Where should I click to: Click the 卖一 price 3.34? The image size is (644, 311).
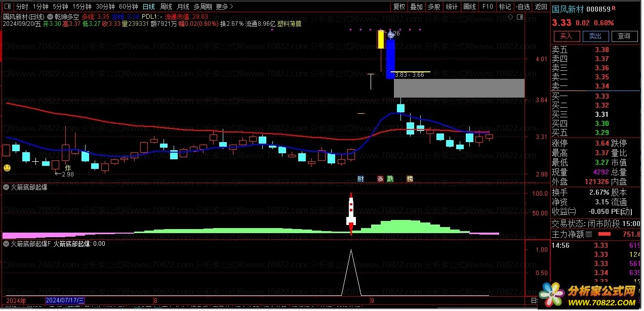(x=602, y=86)
